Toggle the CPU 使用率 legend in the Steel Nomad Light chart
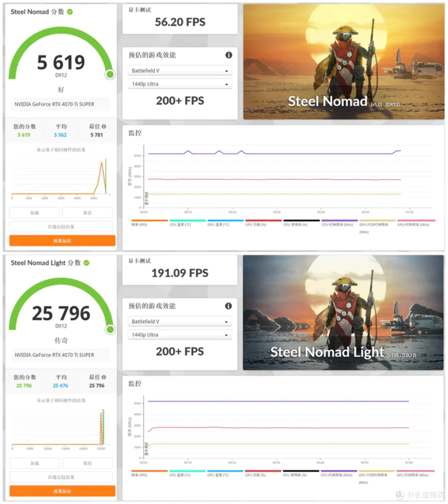Image resolution: width=448 pixels, height=504 pixels. [301, 473]
